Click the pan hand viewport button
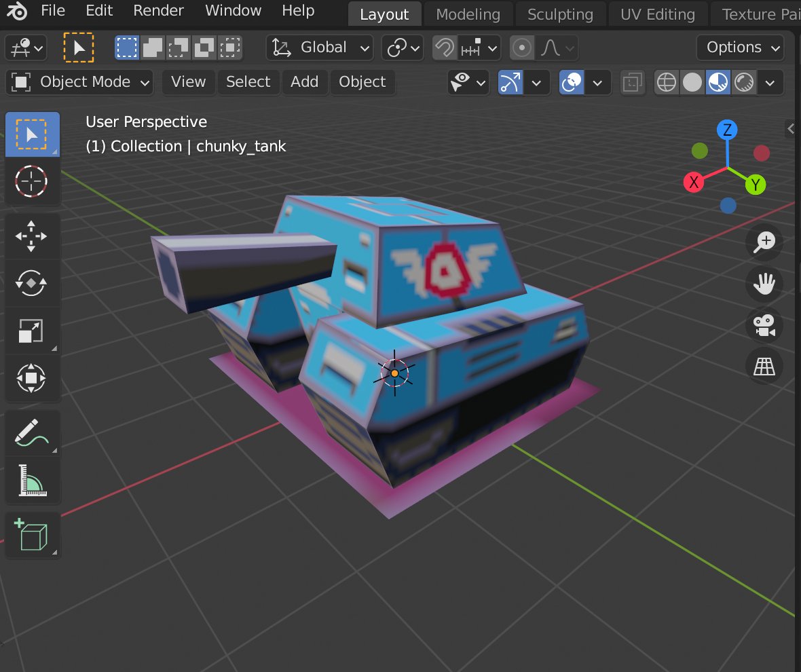Viewport: 801px width, 672px height. click(764, 284)
